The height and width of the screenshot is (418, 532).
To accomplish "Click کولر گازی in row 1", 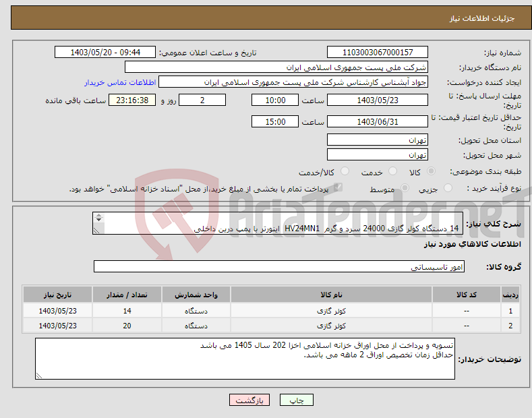I will pos(332,311).
